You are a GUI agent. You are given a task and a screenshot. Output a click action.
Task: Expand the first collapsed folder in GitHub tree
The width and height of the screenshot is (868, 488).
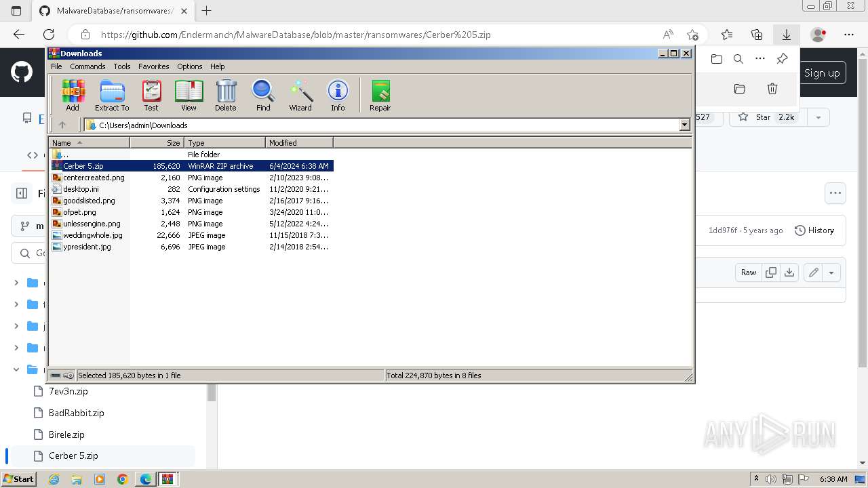coord(16,283)
